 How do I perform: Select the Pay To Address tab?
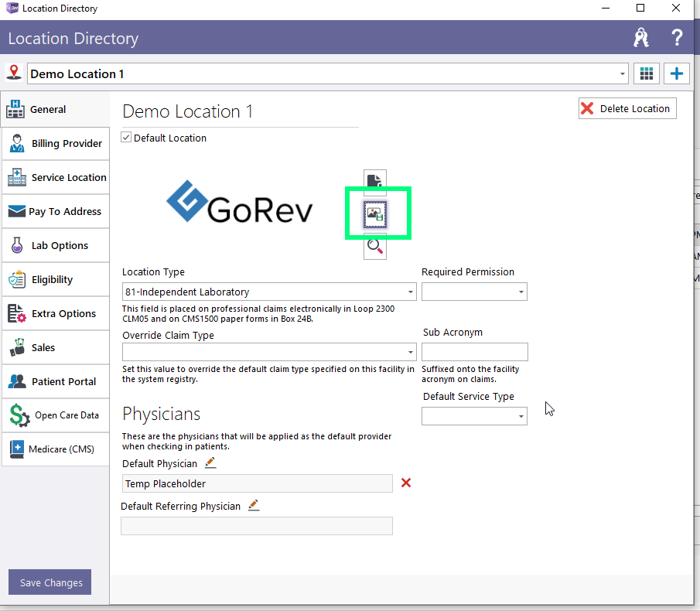(x=56, y=212)
